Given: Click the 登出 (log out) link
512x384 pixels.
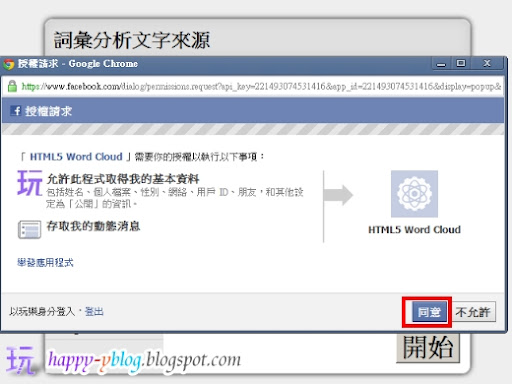Looking at the screenshot, I should 94,312.
